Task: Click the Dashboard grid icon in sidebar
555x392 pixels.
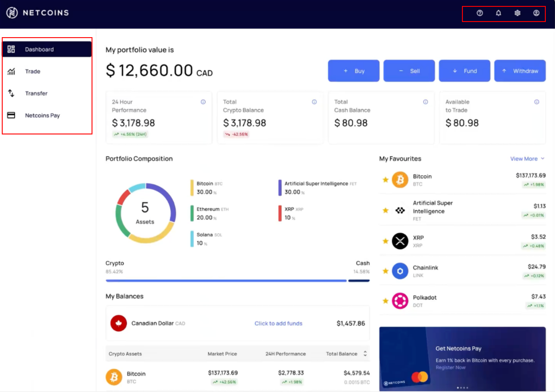Action: click(11, 49)
